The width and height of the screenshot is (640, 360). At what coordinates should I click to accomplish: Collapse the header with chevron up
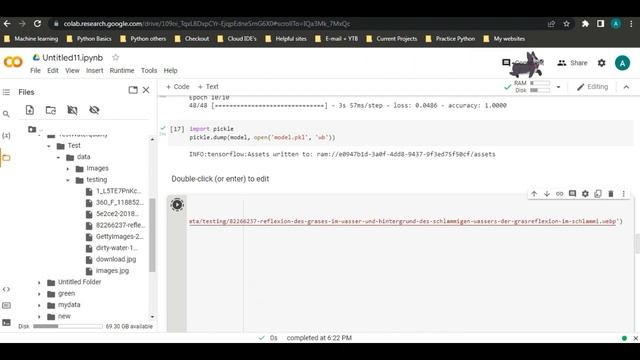coord(626,87)
